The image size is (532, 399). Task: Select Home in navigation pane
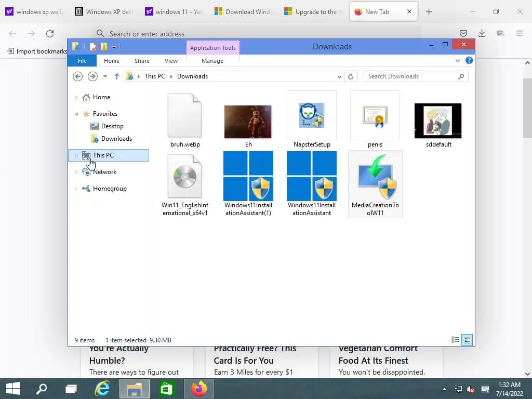click(101, 97)
